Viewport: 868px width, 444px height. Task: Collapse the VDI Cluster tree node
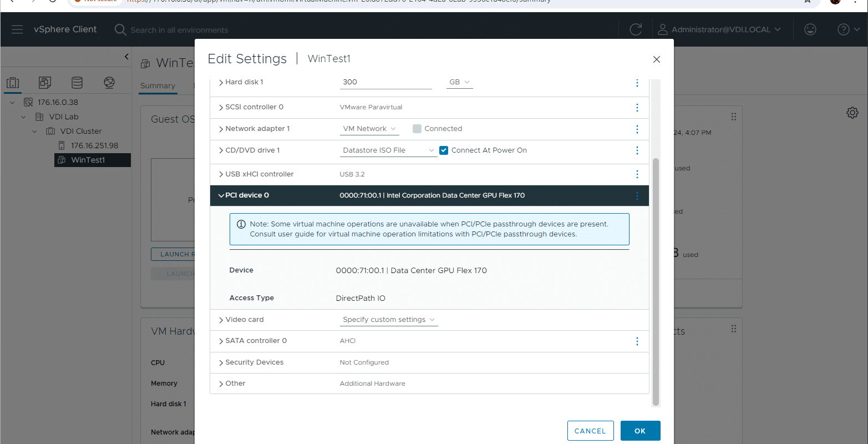34,131
